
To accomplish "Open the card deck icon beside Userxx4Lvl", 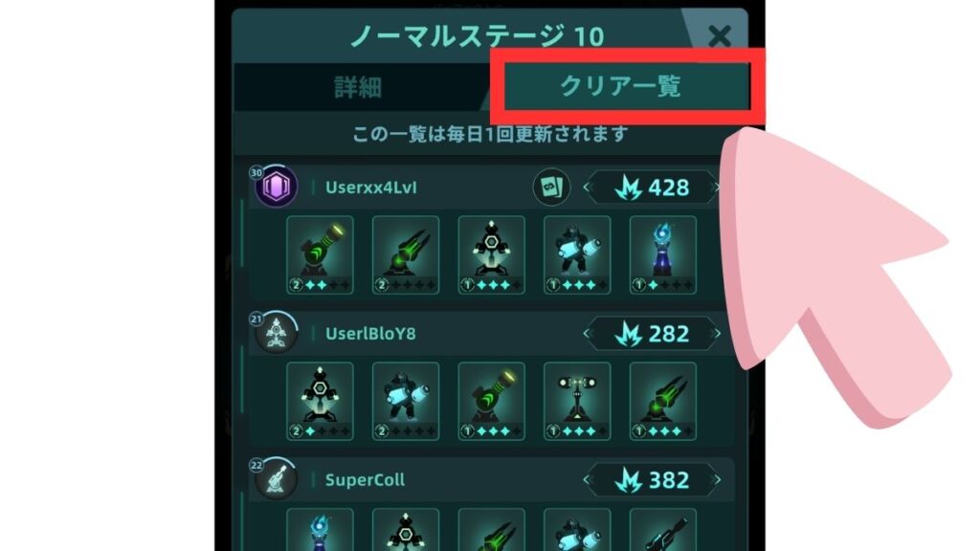I will tap(551, 187).
